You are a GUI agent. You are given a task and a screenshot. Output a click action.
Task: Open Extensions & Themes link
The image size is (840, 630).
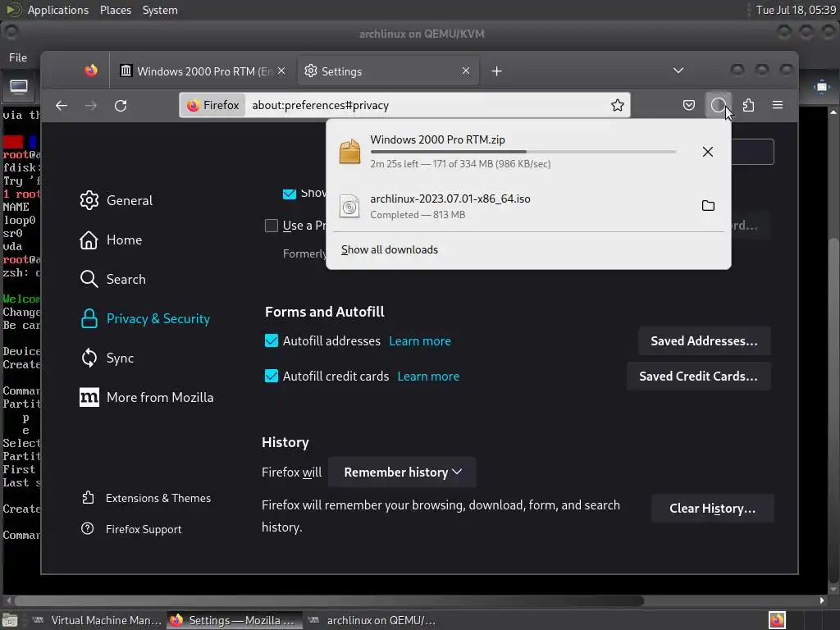coord(146,498)
